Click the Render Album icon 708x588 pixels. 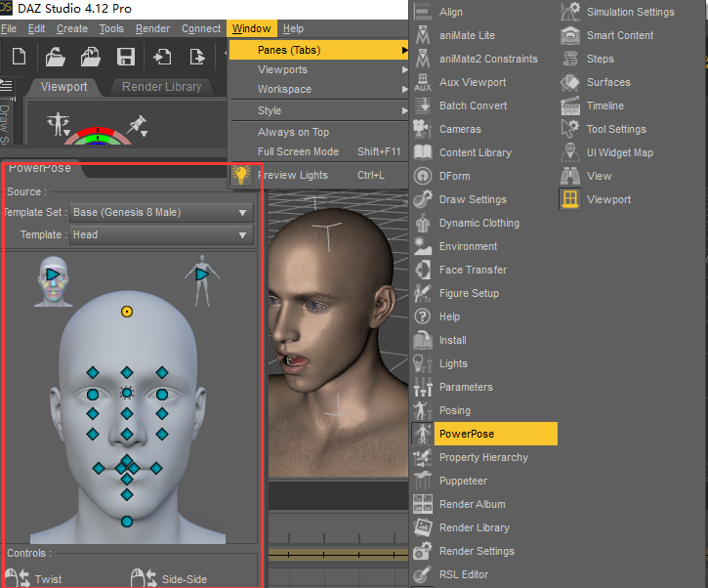(x=423, y=504)
